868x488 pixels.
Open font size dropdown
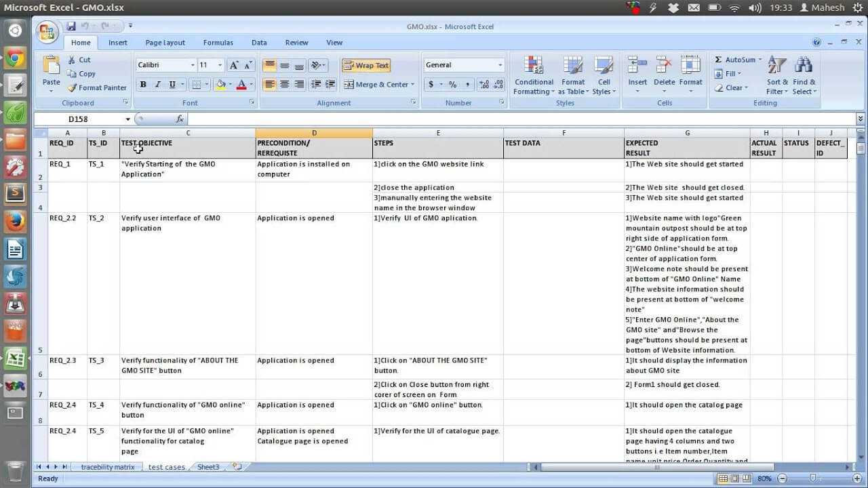pos(220,65)
